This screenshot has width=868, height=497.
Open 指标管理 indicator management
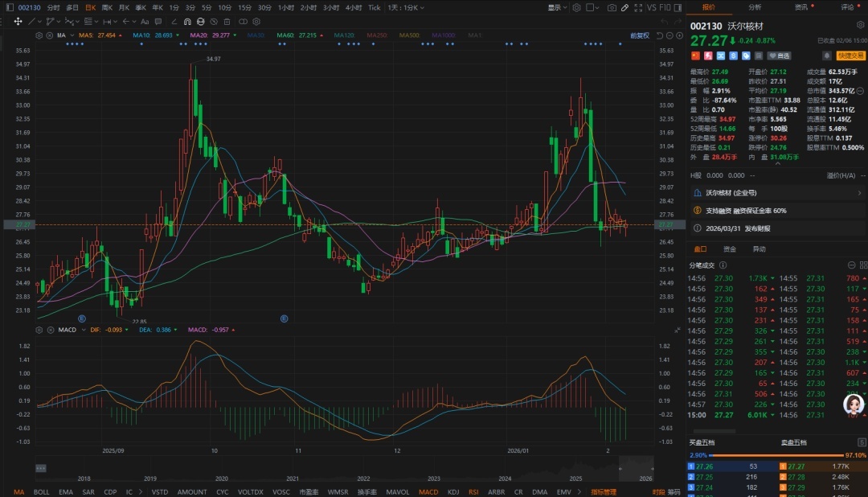tap(604, 491)
